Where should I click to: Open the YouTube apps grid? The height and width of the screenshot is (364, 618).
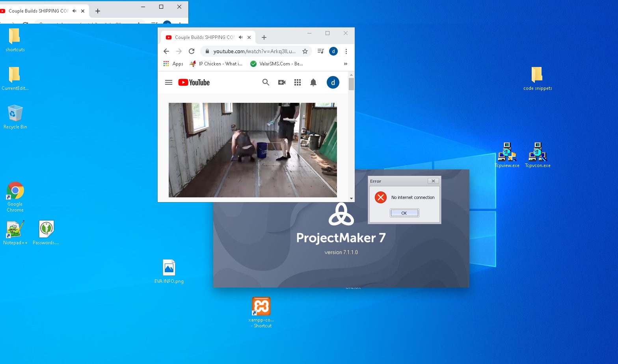pyautogui.click(x=298, y=82)
